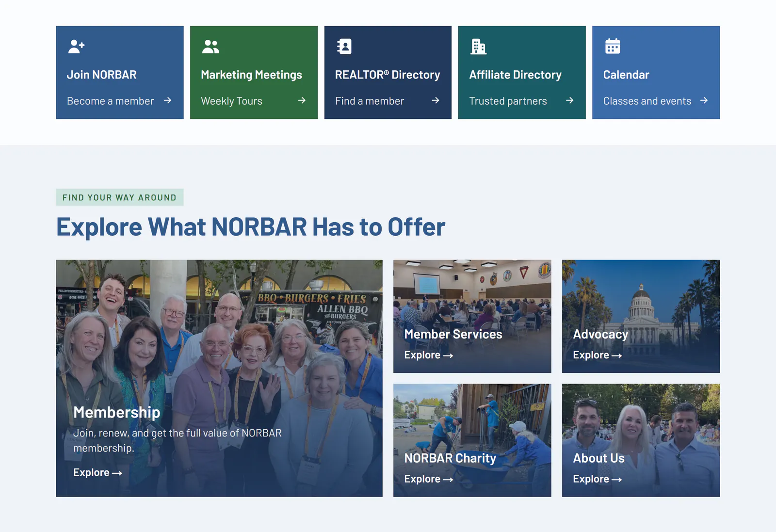
Task: Click Explore under Member Services
Action: click(x=428, y=355)
